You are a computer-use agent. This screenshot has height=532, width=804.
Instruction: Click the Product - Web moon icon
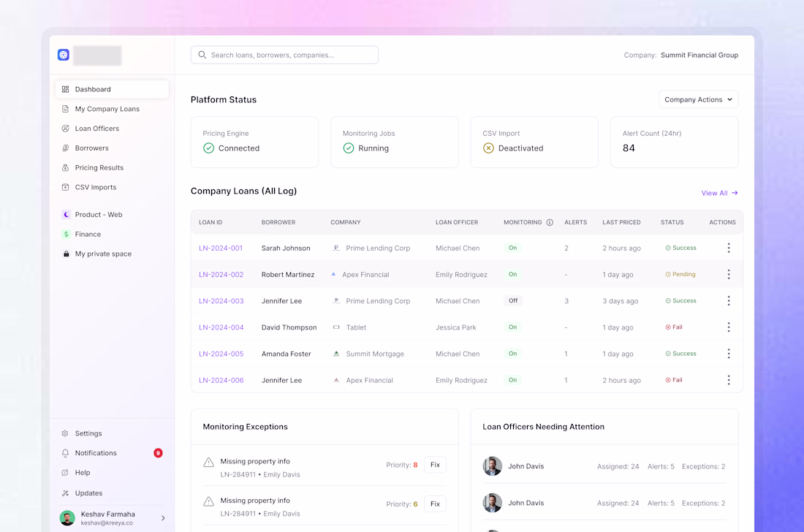pos(66,215)
